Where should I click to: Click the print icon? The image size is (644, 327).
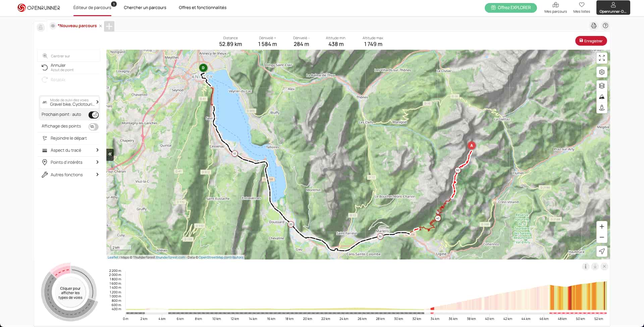pos(594,26)
